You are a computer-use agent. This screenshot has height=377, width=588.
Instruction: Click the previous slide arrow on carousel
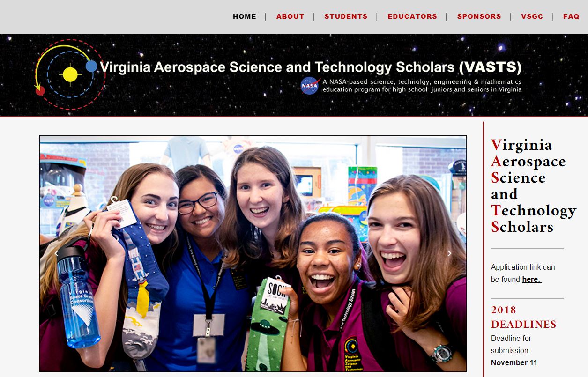click(x=57, y=253)
